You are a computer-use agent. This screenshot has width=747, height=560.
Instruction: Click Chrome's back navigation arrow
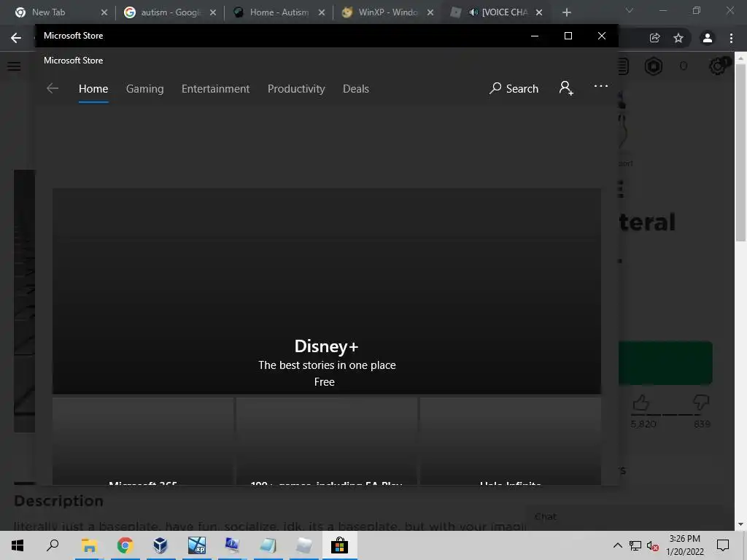[x=16, y=38]
